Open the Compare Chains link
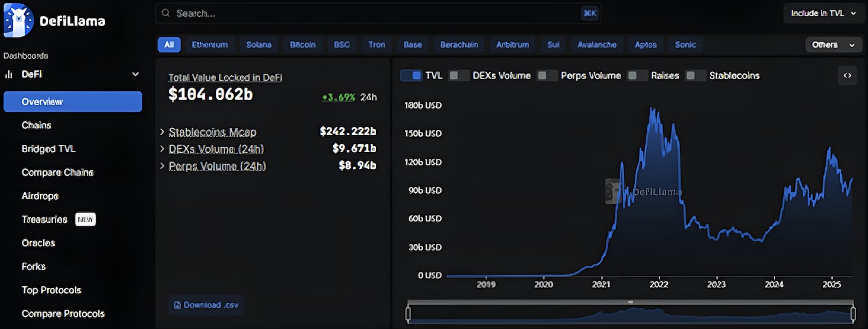 (x=57, y=172)
